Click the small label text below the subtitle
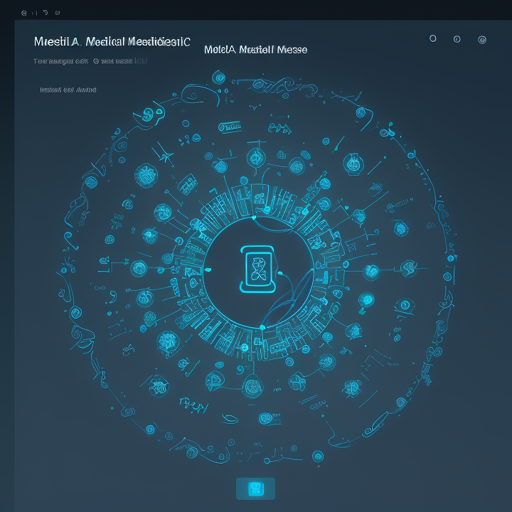 click(68, 90)
